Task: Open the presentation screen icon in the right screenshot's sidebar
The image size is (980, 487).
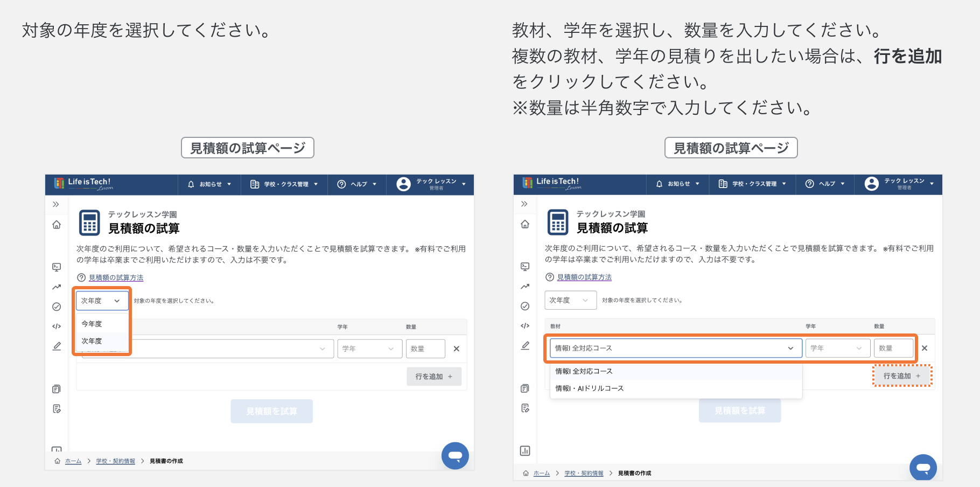Action: coord(525,266)
